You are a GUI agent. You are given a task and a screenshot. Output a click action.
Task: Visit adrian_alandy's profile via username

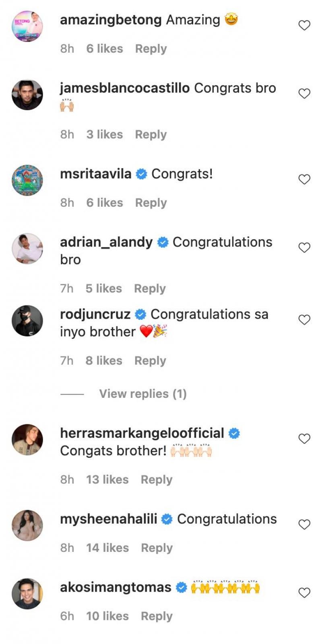pos(106,242)
